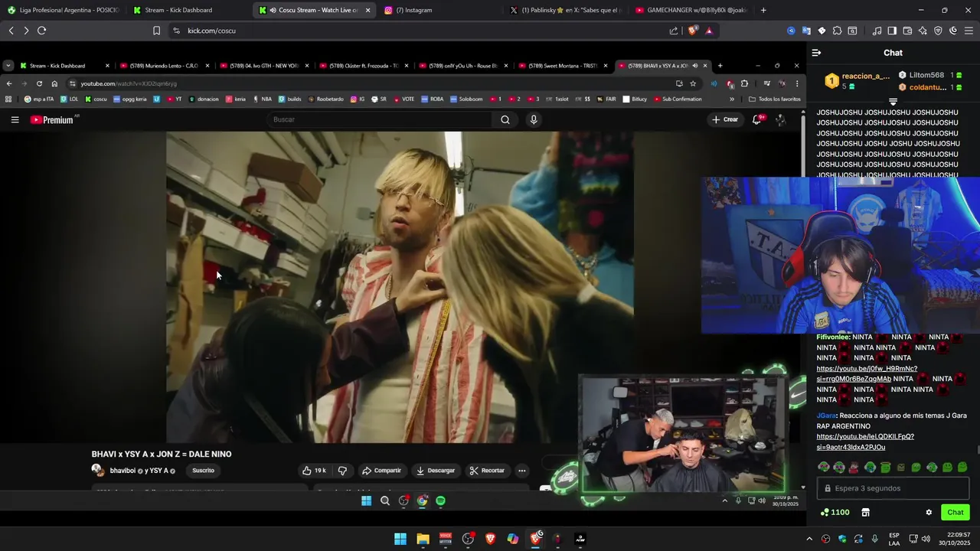Toggle the Suscrito subscription button
980x551 pixels.
click(x=203, y=471)
